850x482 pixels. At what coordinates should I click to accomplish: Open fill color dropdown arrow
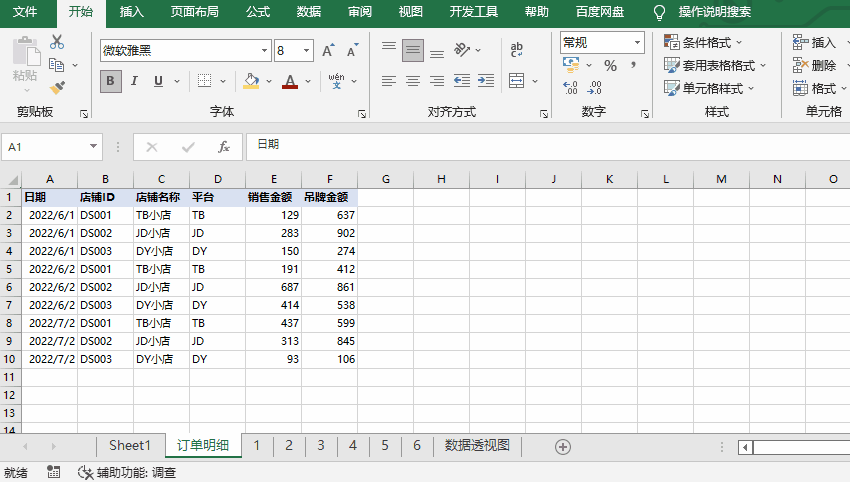pos(269,81)
